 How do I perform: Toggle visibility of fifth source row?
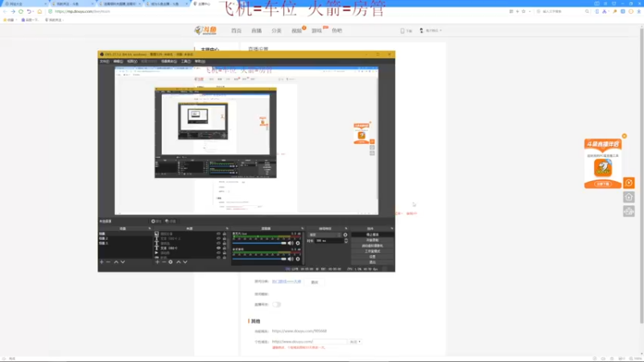(x=218, y=253)
